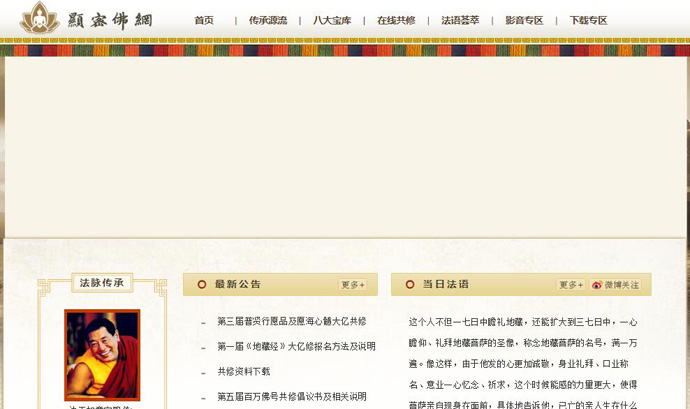Screen dimensions: 690x409
Task: Click the master's portrait photo thumbnail
Action: click(102, 354)
